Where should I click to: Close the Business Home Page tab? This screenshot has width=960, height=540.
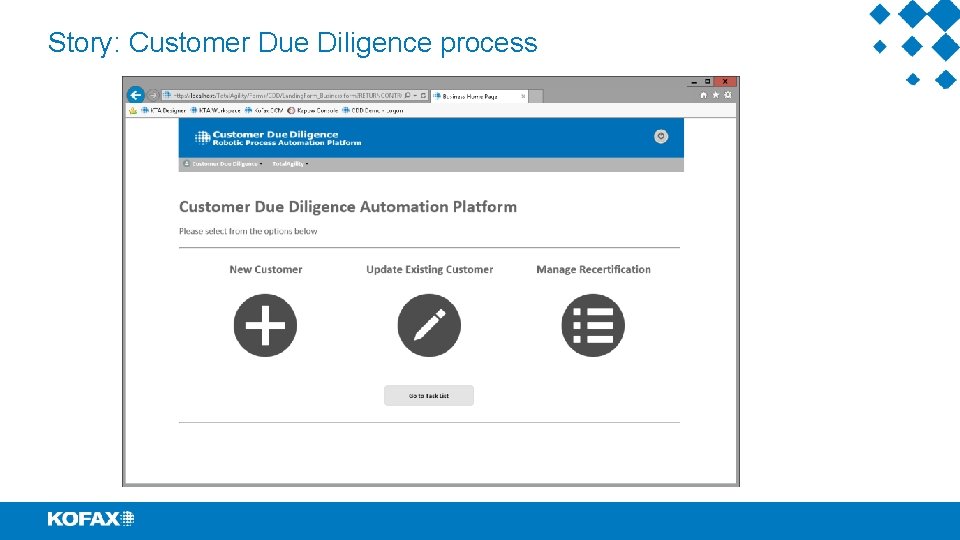(523, 96)
